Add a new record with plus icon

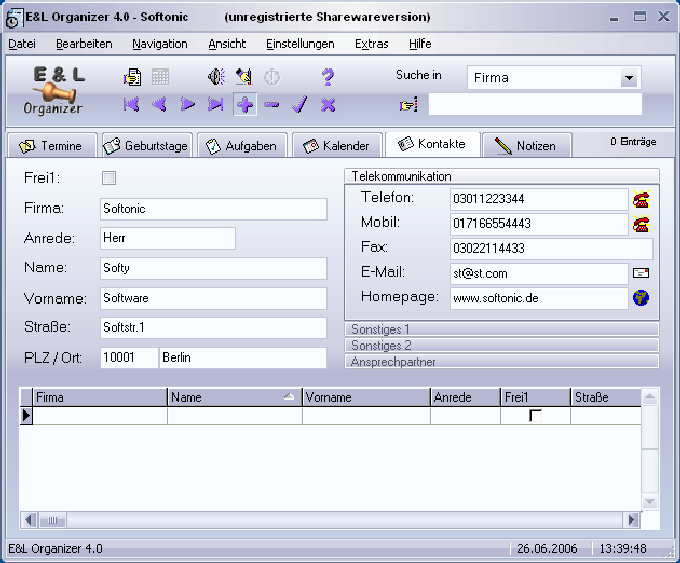245,105
